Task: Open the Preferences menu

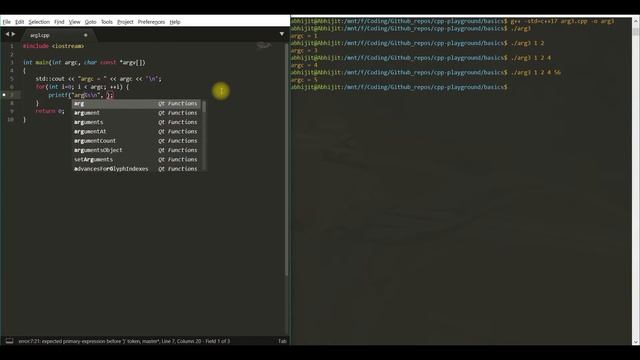Action: (151, 22)
